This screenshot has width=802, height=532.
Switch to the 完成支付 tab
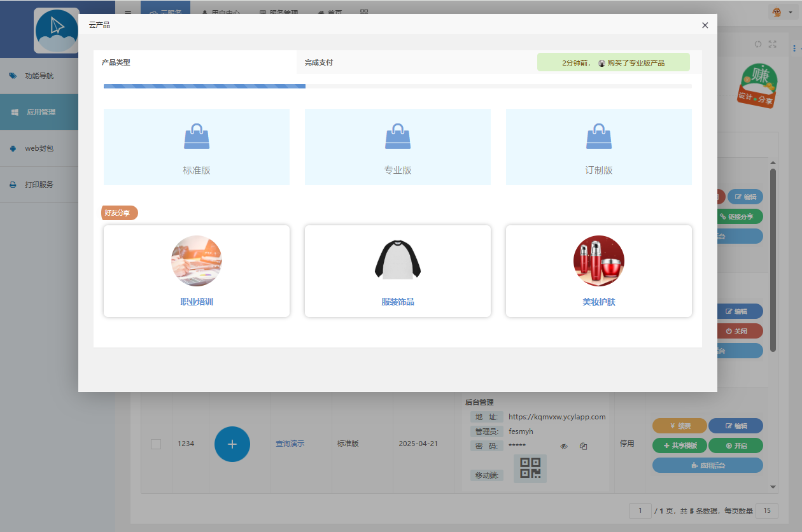click(319, 62)
